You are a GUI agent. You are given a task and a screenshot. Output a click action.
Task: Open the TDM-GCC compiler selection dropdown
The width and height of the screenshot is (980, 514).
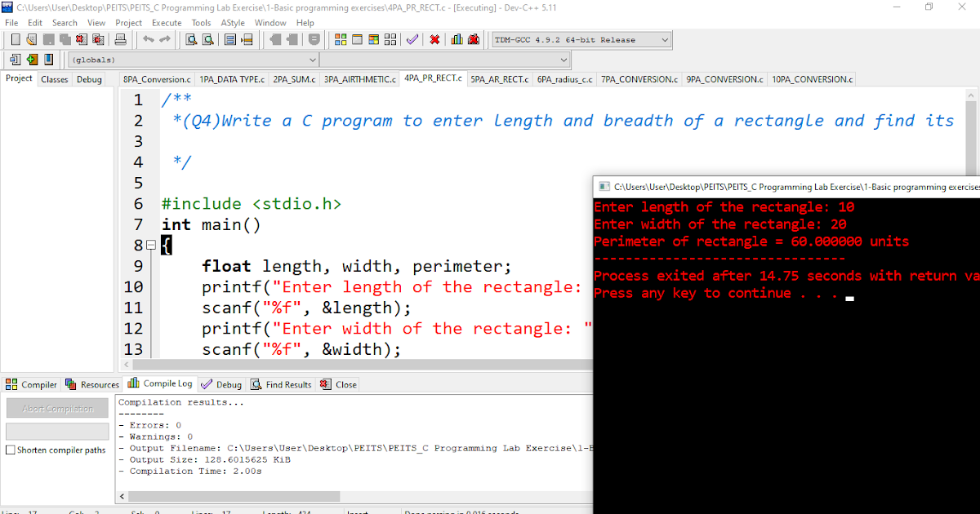(x=580, y=39)
